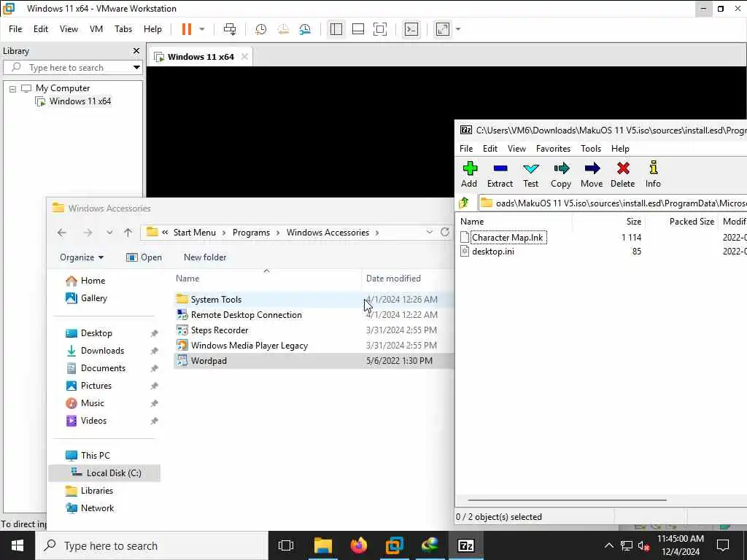The width and height of the screenshot is (747, 560).
Task: Click Revert to snapshot toolbar icon
Action: 283,29
